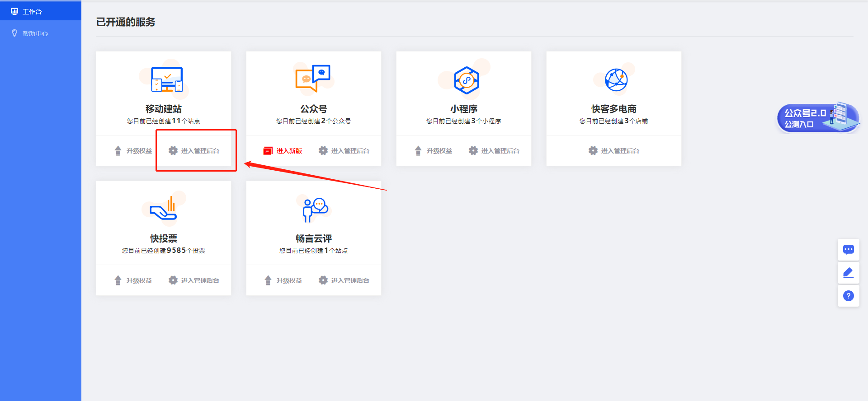The height and width of the screenshot is (401, 868).
Task: Click 升级权益 under 移动建站
Action: coord(133,151)
